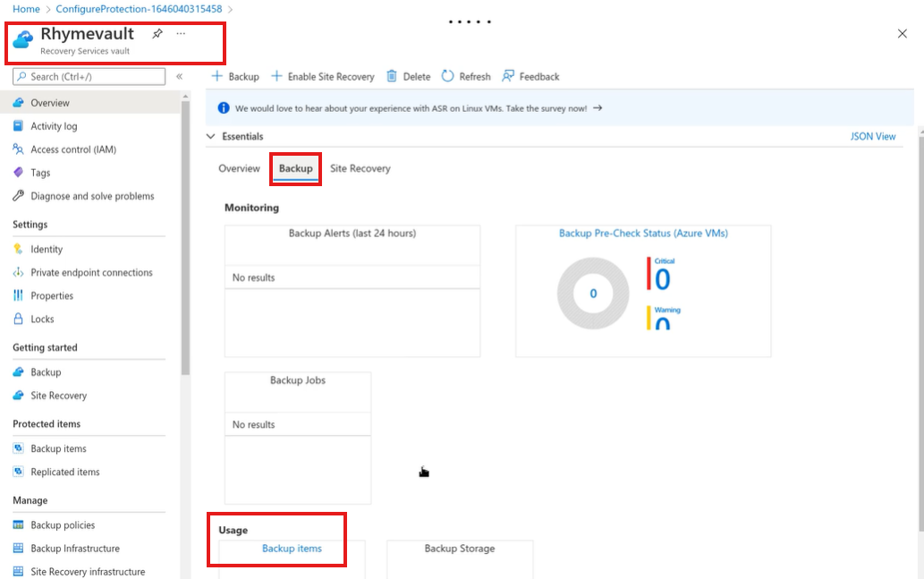
Task: Select the Backup tab
Action: pos(296,168)
